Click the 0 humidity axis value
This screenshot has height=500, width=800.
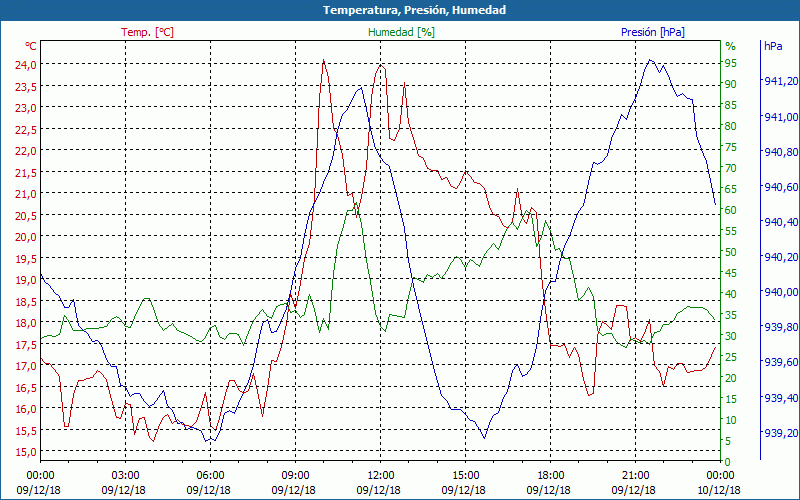pos(728,462)
